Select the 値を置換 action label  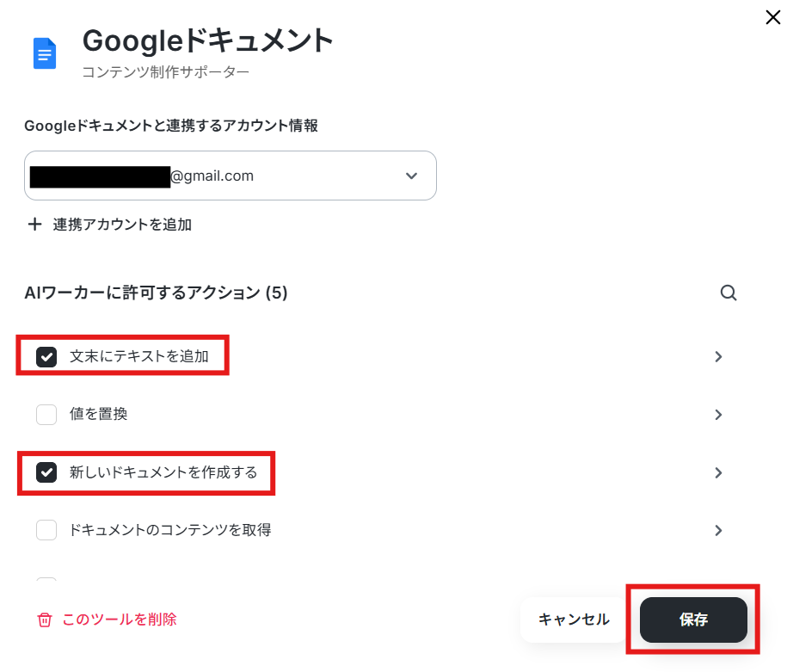point(98,414)
